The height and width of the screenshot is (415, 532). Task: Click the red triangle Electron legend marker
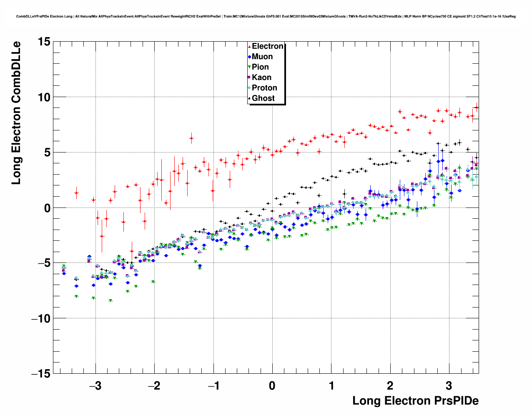tap(249, 47)
